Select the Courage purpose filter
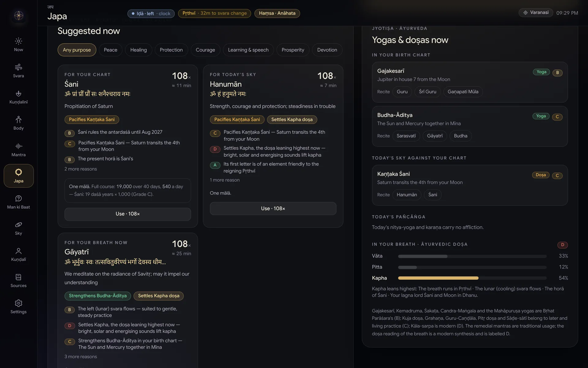588x368 pixels. (205, 50)
